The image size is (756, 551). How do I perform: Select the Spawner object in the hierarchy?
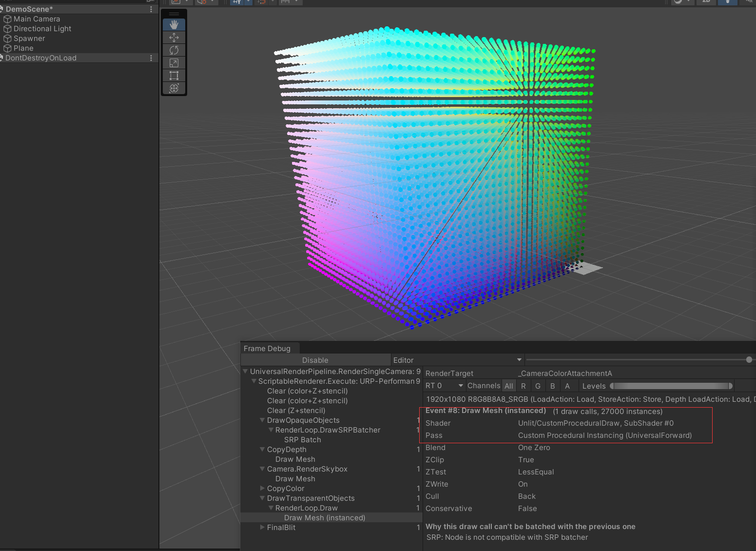click(30, 38)
